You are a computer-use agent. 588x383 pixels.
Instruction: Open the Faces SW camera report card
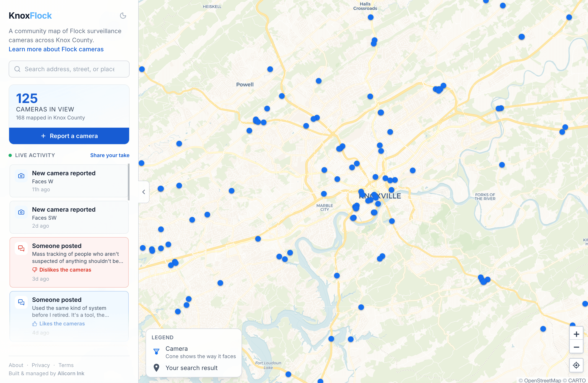pos(69,217)
